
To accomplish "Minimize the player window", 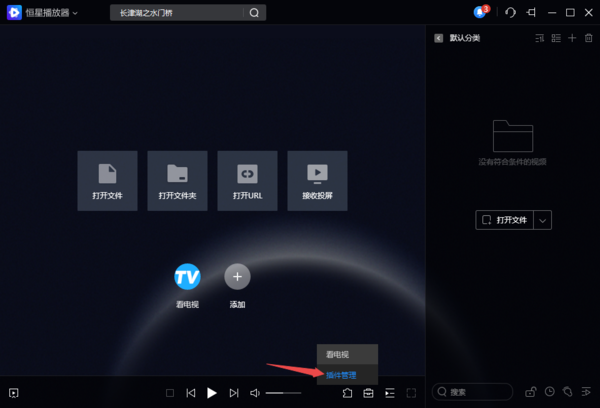I will (552, 13).
